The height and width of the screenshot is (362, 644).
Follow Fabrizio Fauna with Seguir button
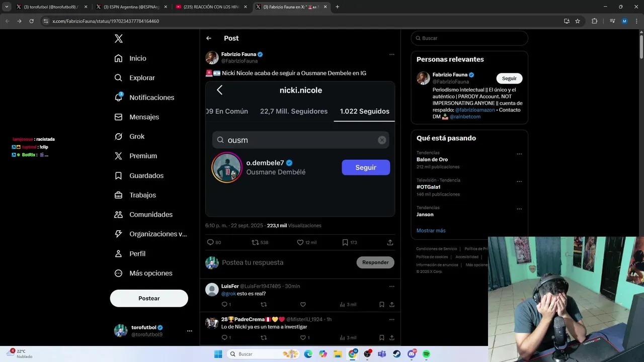509,78
